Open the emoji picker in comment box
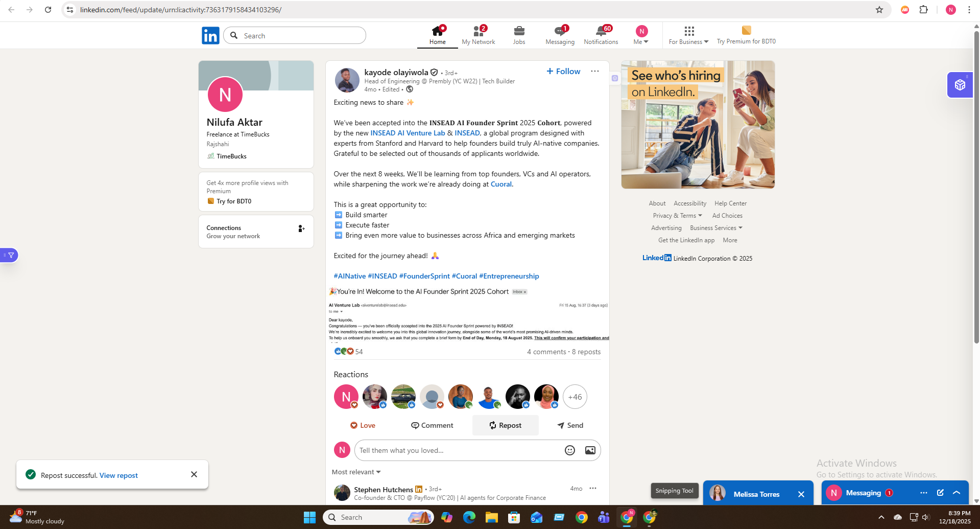 click(x=570, y=450)
